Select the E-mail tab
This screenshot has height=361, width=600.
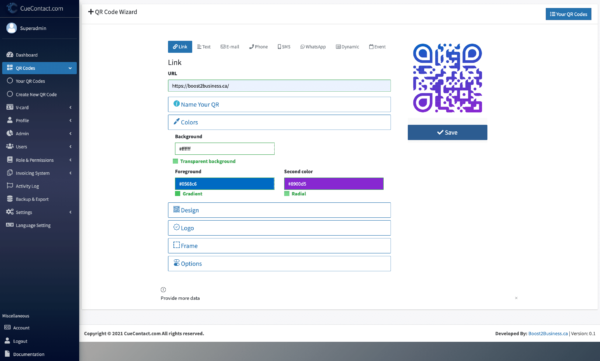[x=230, y=47]
